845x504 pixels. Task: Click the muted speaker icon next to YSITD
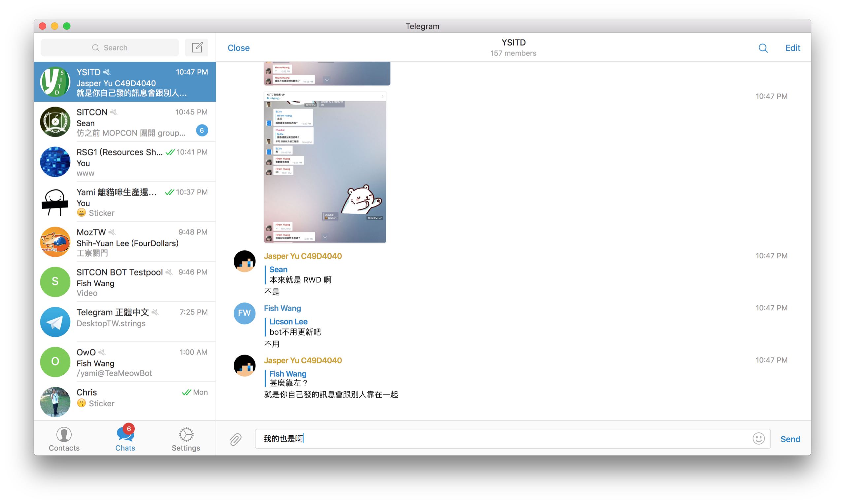tap(107, 72)
